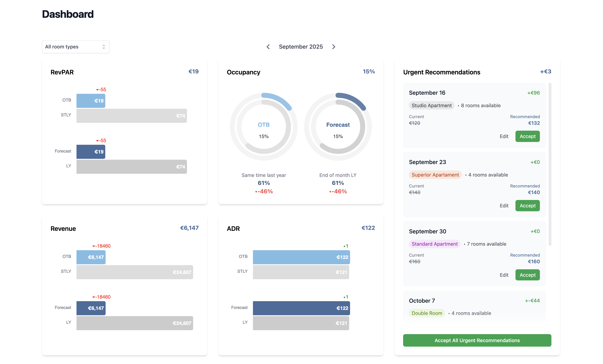Select September 2025 to open month picker
603x364 pixels.
pos(301,46)
